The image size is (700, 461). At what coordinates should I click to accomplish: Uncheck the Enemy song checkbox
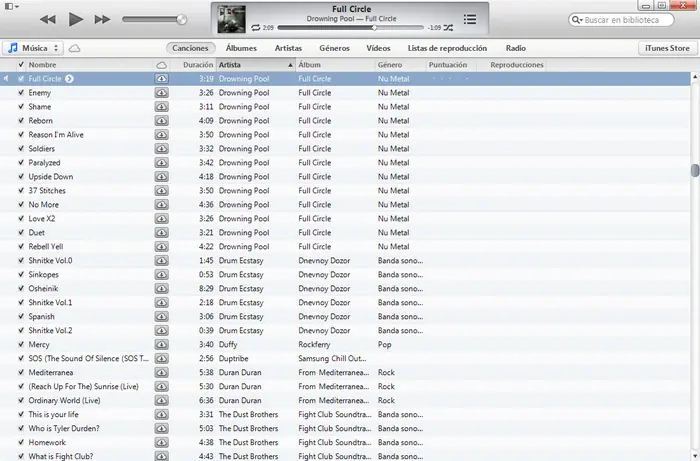coord(21,92)
